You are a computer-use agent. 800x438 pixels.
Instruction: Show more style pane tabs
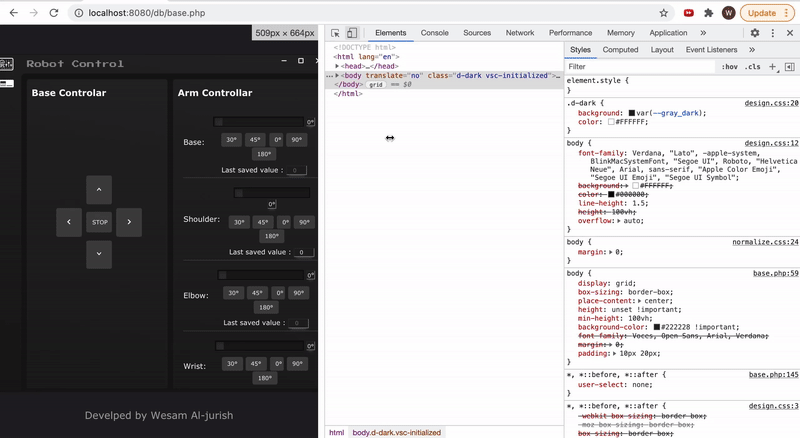[752, 50]
